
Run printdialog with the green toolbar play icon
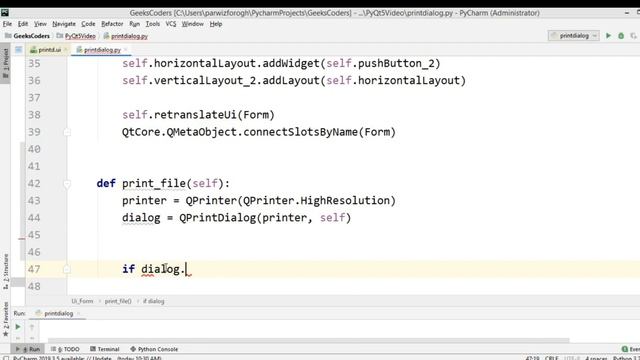pyautogui.click(x=608, y=36)
